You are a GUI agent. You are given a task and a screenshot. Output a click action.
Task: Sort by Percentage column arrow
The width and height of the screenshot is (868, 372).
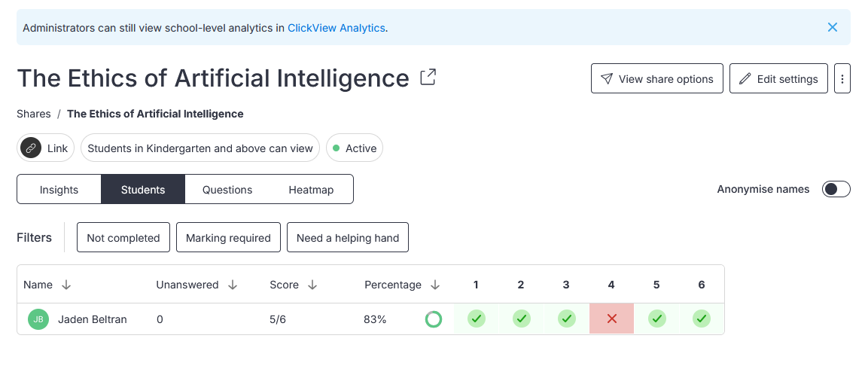[x=435, y=285]
